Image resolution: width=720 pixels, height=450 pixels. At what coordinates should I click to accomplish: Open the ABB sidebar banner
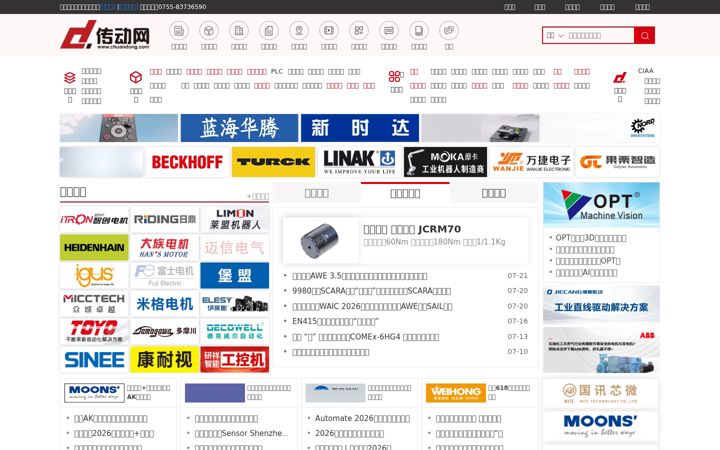[x=602, y=350]
